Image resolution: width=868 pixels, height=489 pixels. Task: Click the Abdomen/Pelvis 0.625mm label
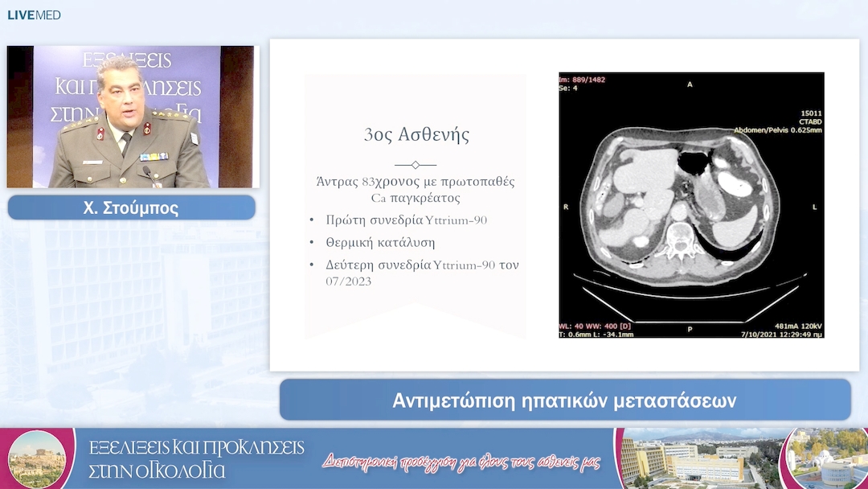pyautogui.click(x=778, y=130)
